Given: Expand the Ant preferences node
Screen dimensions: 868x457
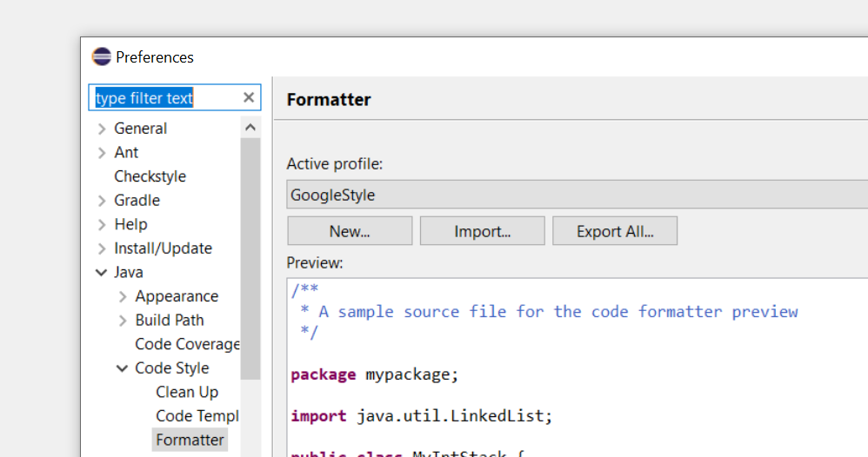Looking at the screenshot, I should click(102, 153).
